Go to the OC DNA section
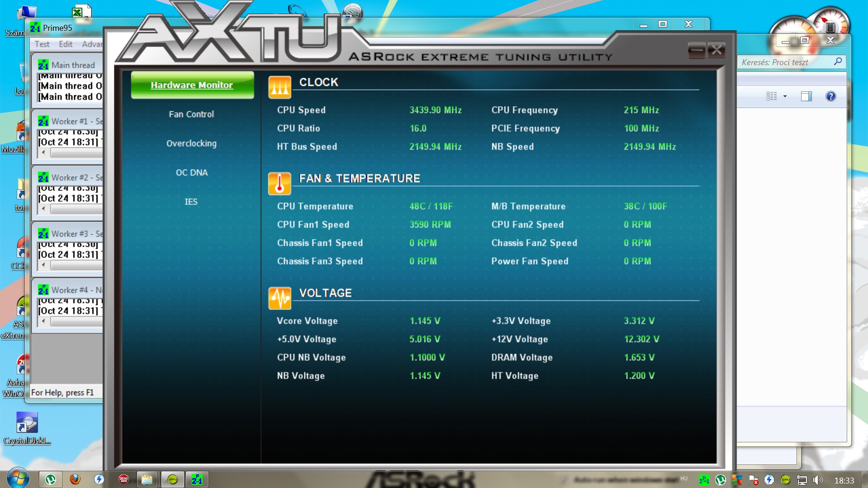 tap(192, 173)
